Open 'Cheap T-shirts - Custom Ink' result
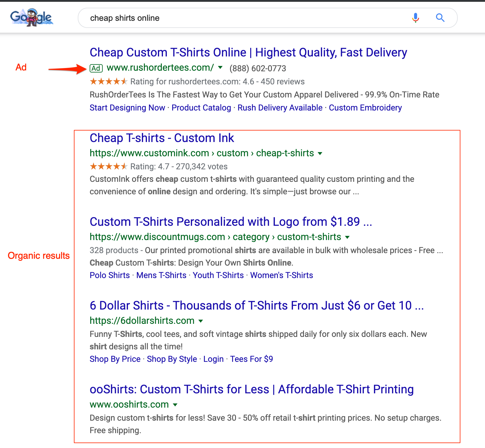Image resolution: width=485 pixels, height=448 pixels. coord(162,138)
